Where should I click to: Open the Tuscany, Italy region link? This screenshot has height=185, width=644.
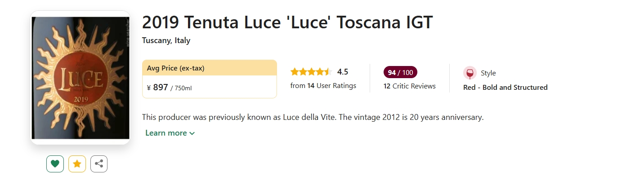[x=166, y=40]
